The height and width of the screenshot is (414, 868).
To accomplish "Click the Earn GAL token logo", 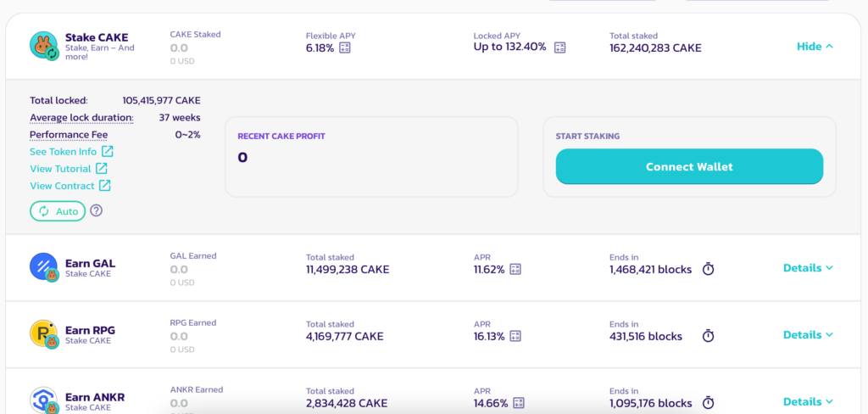I will pos(43,267).
